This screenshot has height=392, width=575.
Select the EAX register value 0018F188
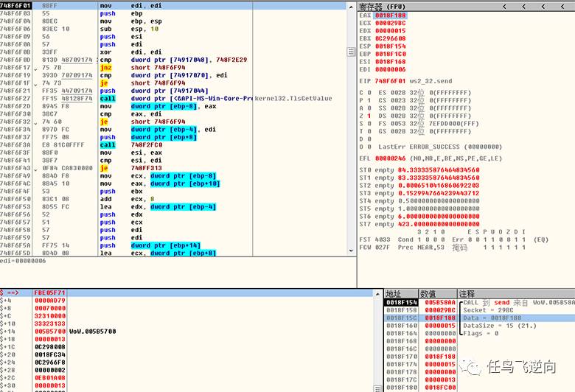[x=390, y=15]
